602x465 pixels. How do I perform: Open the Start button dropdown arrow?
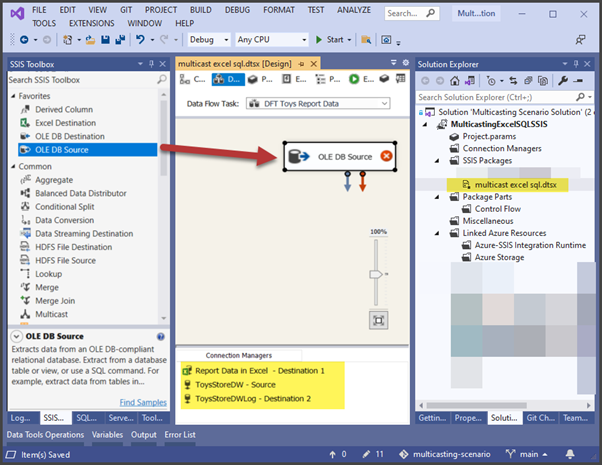[349, 40]
